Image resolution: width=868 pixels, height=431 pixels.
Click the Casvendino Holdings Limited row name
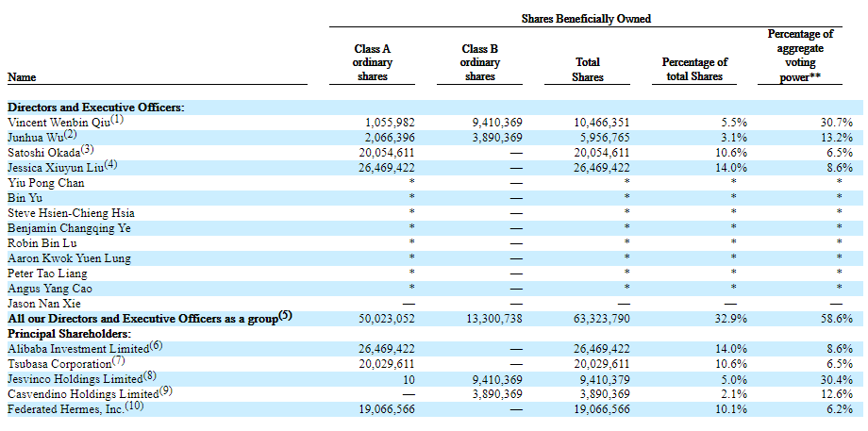point(80,394)
